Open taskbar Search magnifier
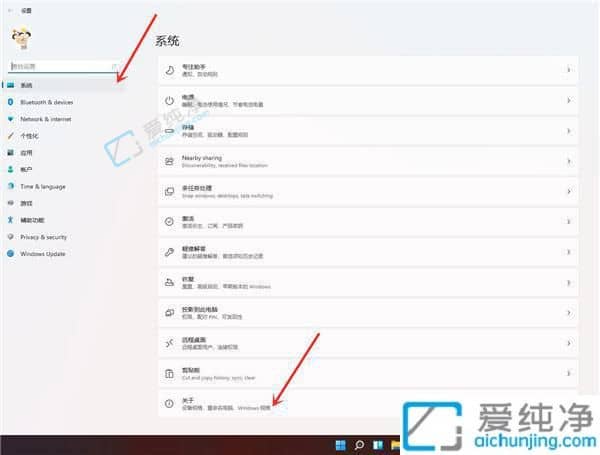 coord(359,445)
